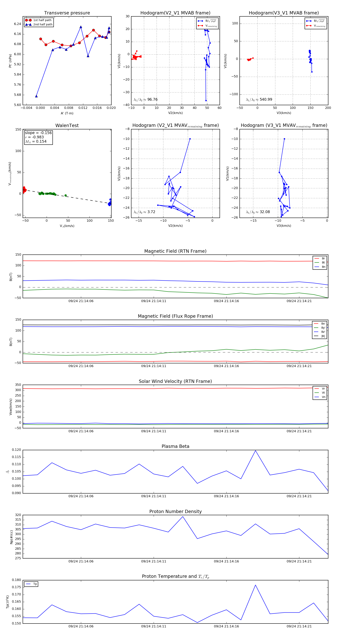The image size is (351, 644).
Task: Click the '1st half path' legend entry
Action: (x=38, y=20)
